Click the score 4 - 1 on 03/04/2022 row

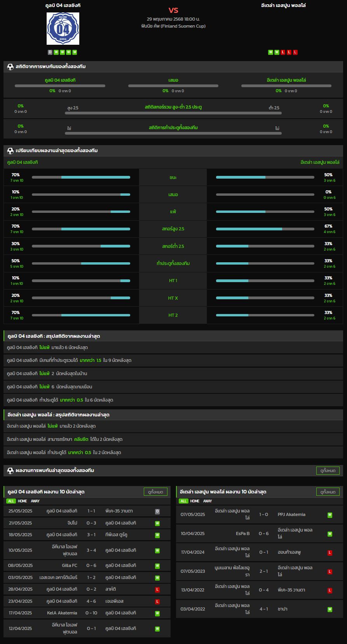(x=263, y=609)
